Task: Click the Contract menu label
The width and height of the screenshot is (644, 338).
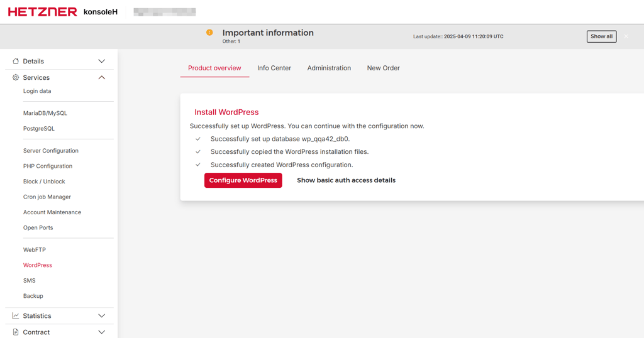Action: pyautogui.click(x=36, y=332)
